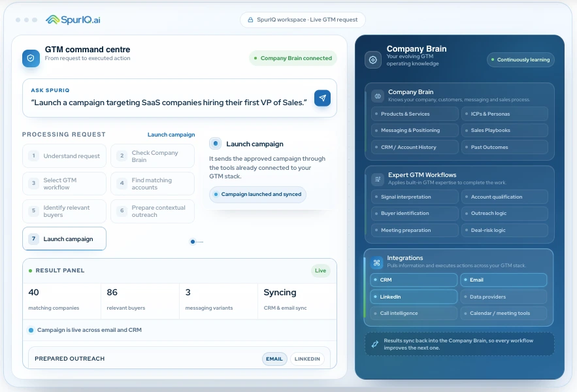
Task: Toggle the Data providers integration chip
Action: [503, 297]
